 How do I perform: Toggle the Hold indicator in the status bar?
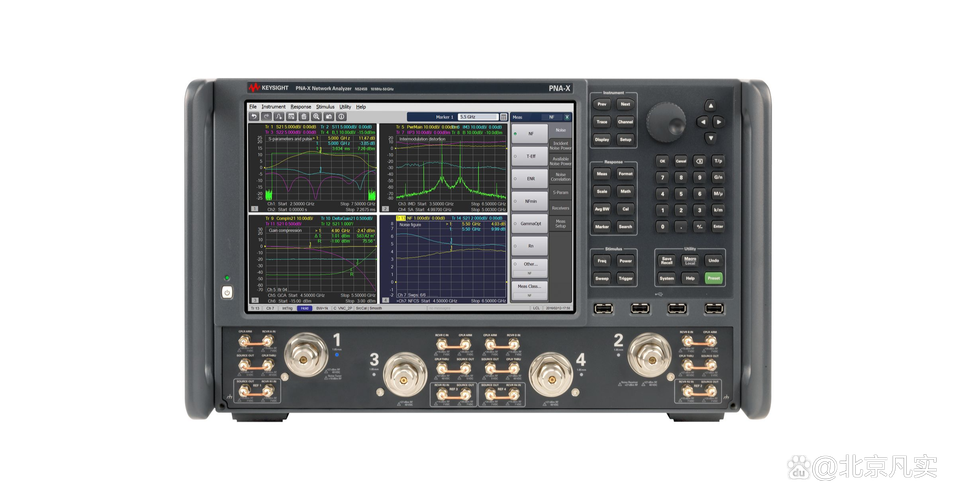(304, 309)
